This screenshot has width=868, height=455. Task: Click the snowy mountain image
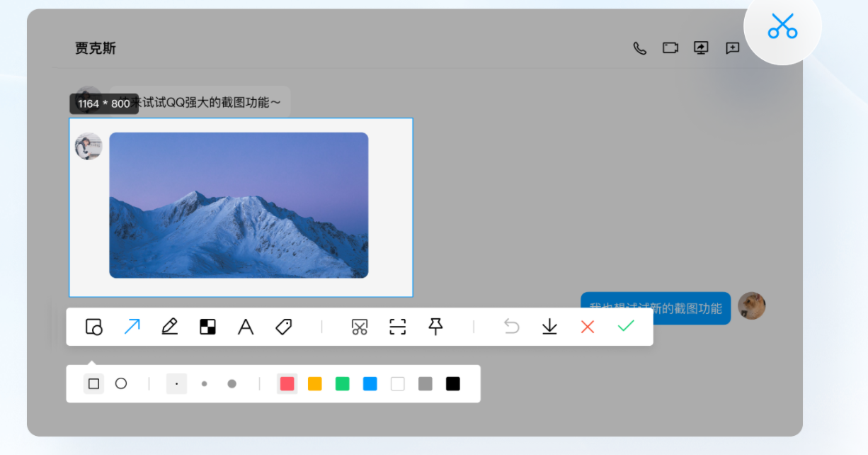coord(239,205)
